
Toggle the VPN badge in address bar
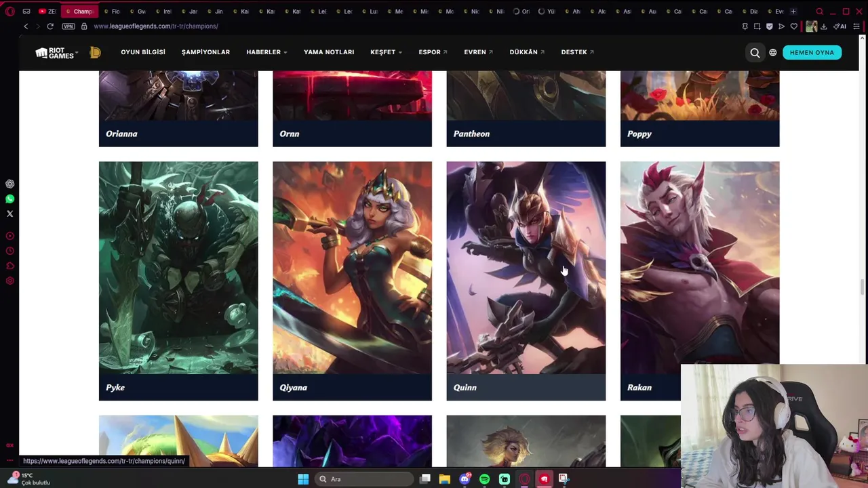click(68, 26)
